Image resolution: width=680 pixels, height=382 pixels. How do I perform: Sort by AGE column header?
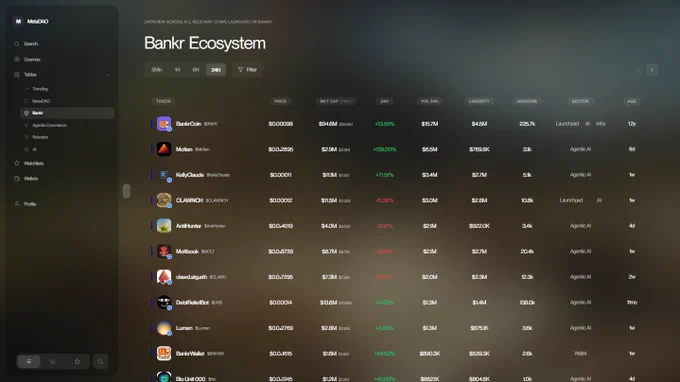(x=632, y=101)
